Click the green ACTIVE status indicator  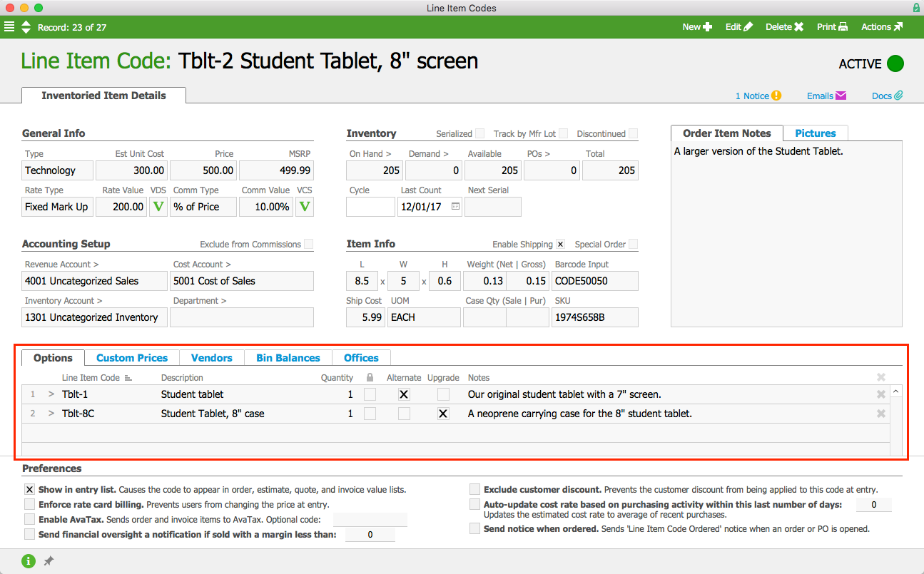[x=895, y=63]
